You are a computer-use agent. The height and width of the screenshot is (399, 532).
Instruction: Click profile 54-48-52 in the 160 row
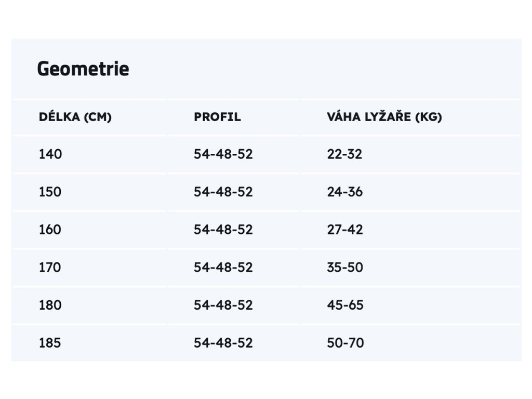click(x=223, y=230)
